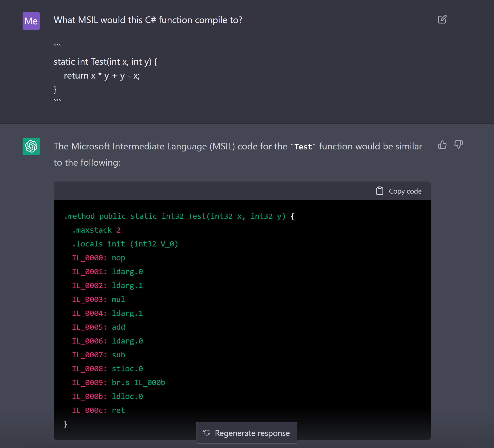Click the .maxstack 2 code line
494x448 pixels.
pyautogui.click(x=96, y=230)
